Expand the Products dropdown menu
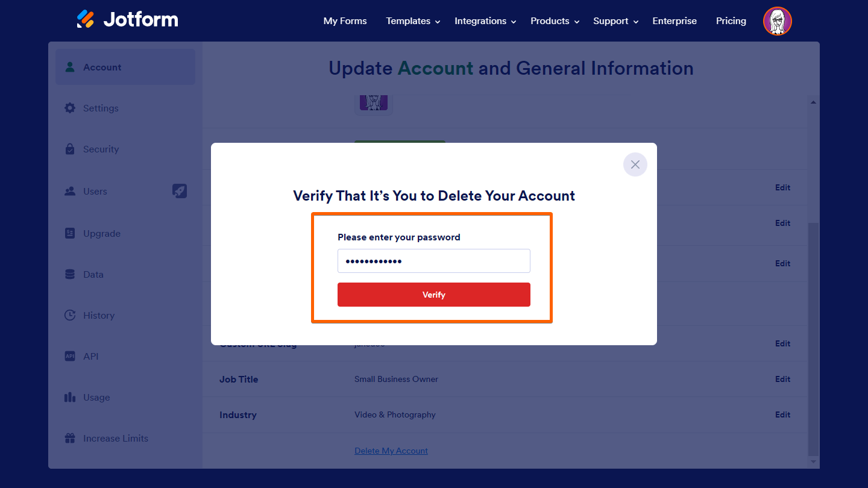868x488 pixels. point(554,21)
